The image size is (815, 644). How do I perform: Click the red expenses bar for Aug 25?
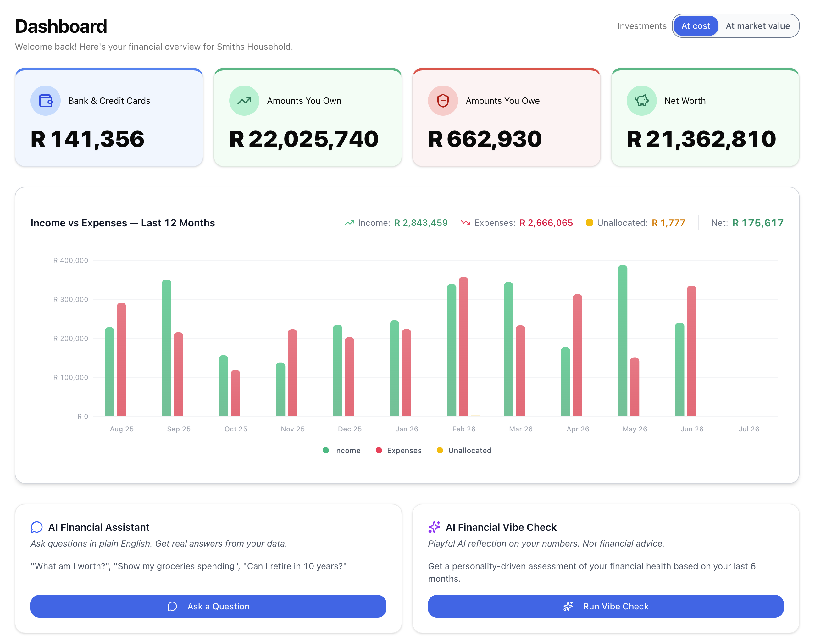[121, 360]
